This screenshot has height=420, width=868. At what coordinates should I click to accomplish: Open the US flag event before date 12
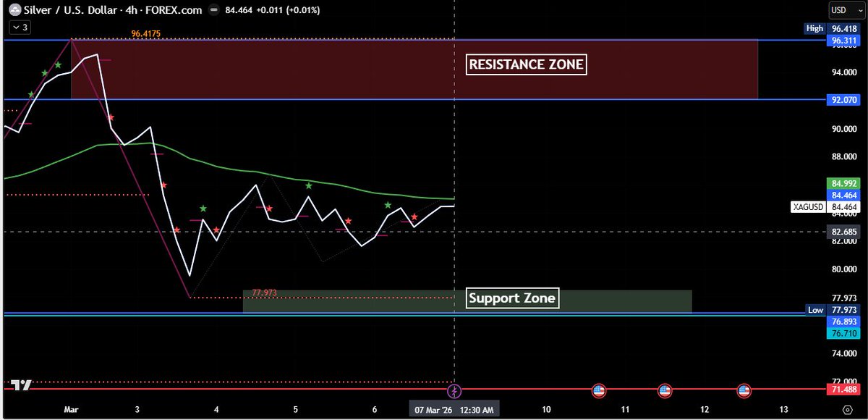click(665, 391)
